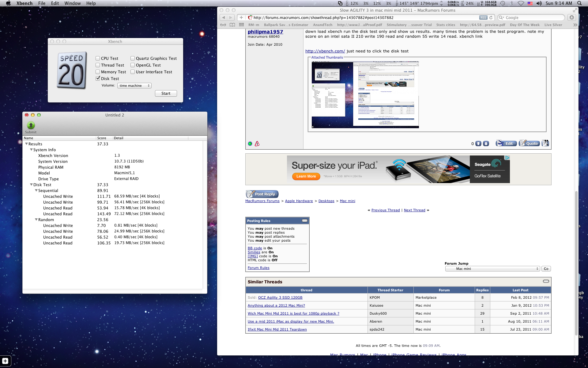Open the xbench.com link in post
588x368 pixels.
click(x=325, y=51)
